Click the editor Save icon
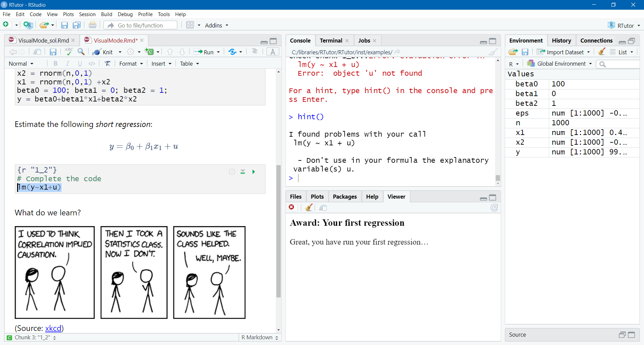Image resolution: width=644 pixels, height=345 pixels. pos(53,52)
